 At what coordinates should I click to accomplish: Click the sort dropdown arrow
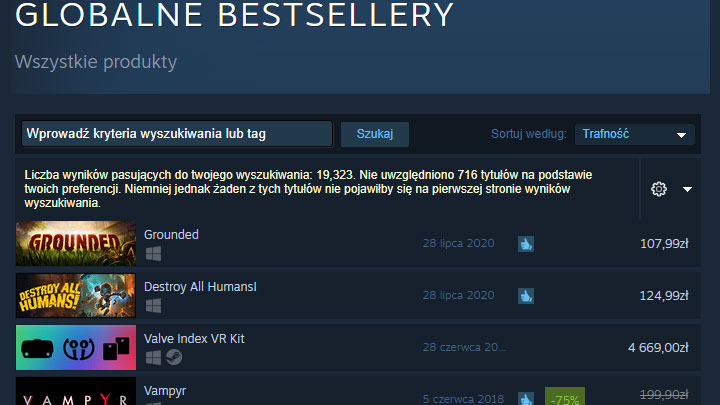681,135
